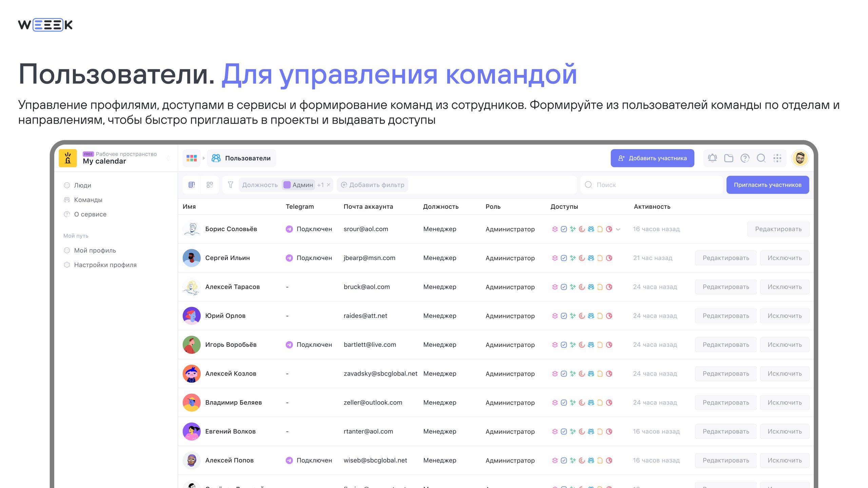Click the folder icon in header
The width and height of the screenshot is (868, 488).
click(x=729, y=158)
